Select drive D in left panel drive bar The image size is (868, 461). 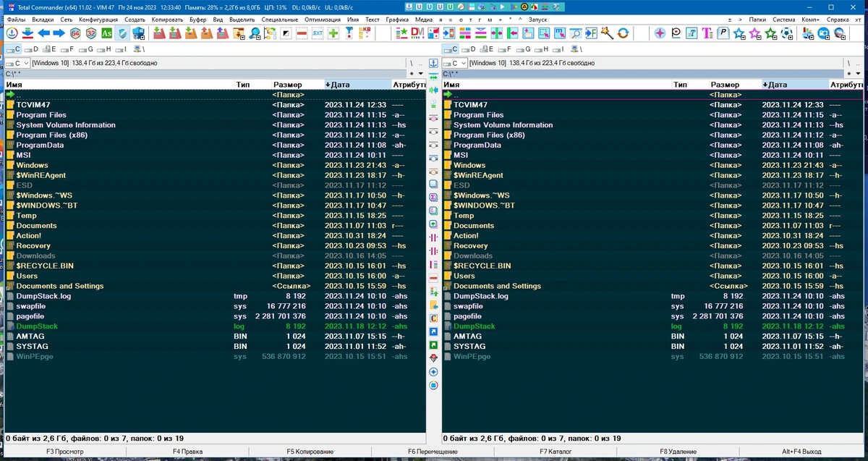30,49
